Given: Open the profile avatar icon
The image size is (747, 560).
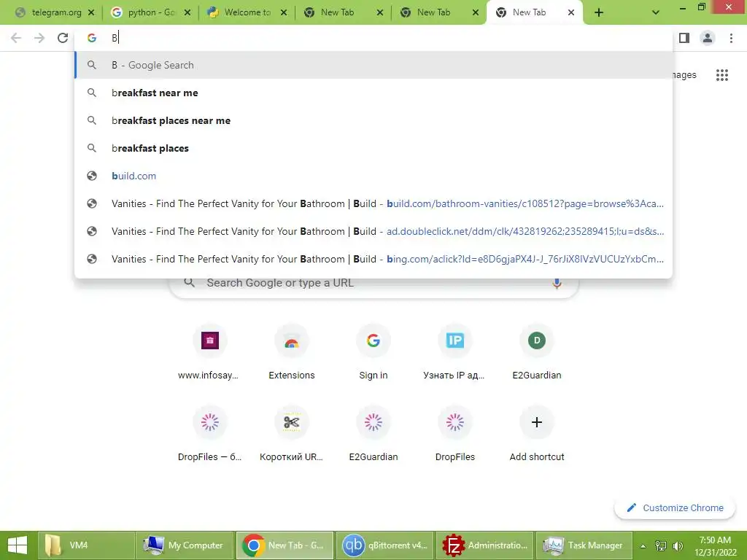Looking at the screenshot, I should pyautogui.click(x=708, y=38).
